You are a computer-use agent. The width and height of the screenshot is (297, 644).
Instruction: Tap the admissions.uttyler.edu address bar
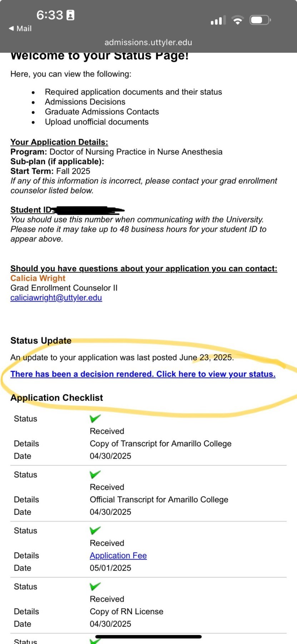point(148,42)
